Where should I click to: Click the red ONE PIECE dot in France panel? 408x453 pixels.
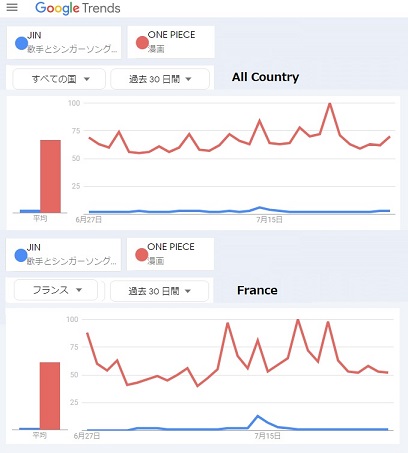141,255
